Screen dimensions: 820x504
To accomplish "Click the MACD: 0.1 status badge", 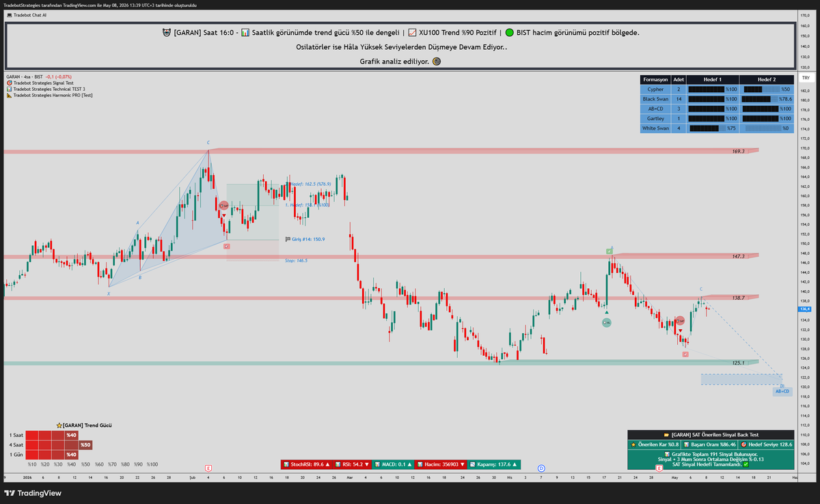I will point(393,464).
